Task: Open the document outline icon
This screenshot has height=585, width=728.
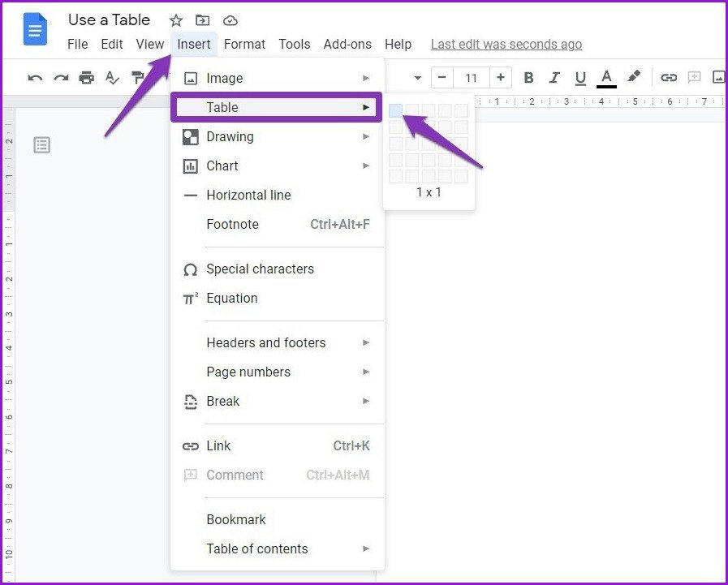Action: pyautogui.click(x=42, y=145)
